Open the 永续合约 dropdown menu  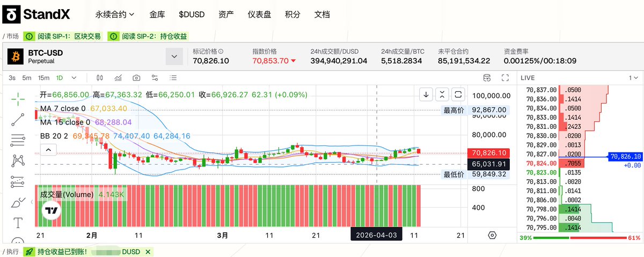point(115,14)
